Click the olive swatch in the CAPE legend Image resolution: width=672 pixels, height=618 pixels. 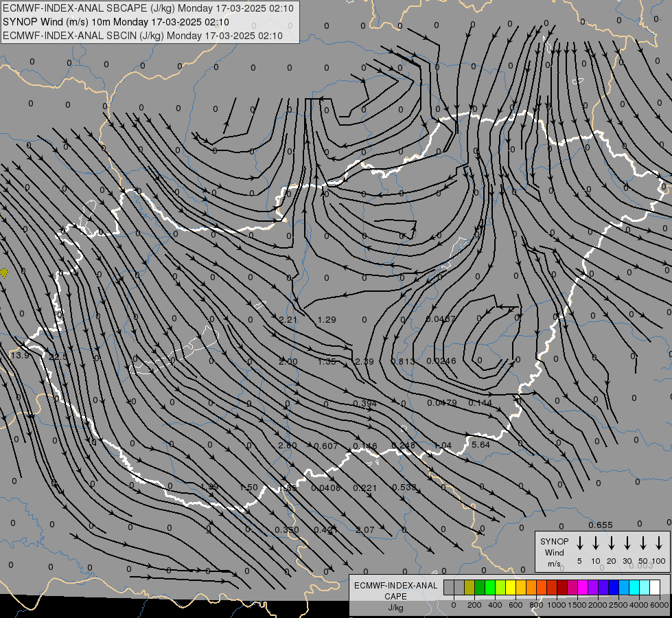coord(470,587)
